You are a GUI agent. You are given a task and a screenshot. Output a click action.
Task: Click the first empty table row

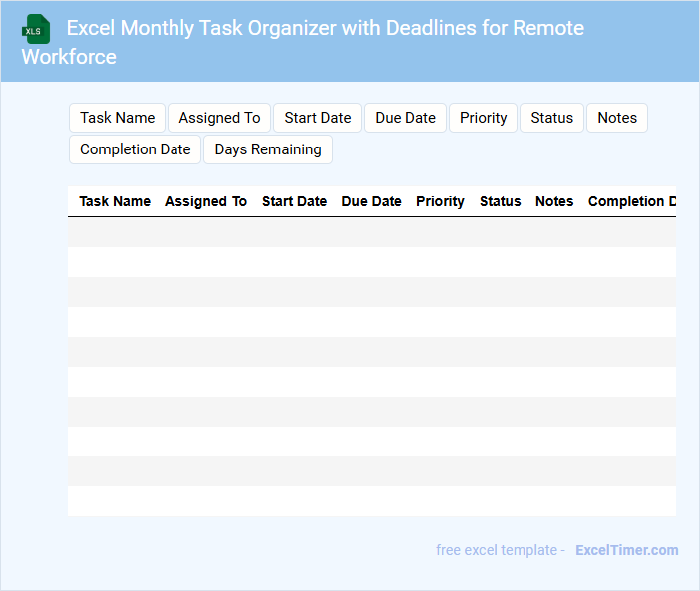click(x=371, y=232)
